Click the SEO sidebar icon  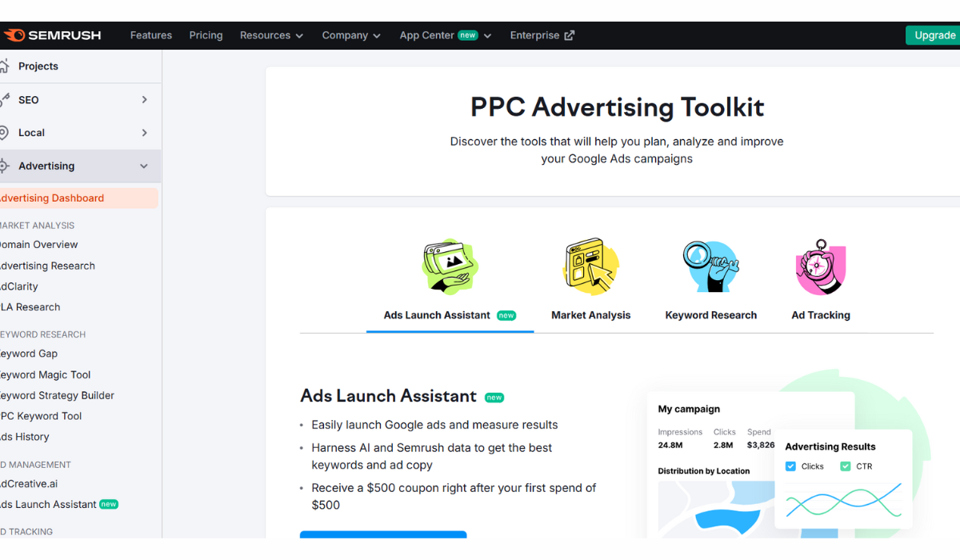click(x=3, y=100)
